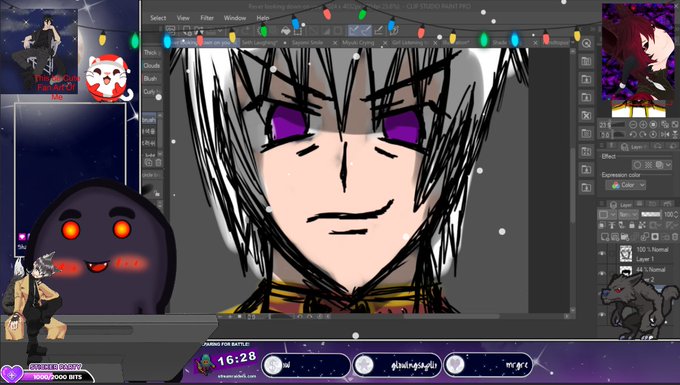Close the Girl Listening tab
Viewport: 680px width, 385px height.
tap(435, 43)
